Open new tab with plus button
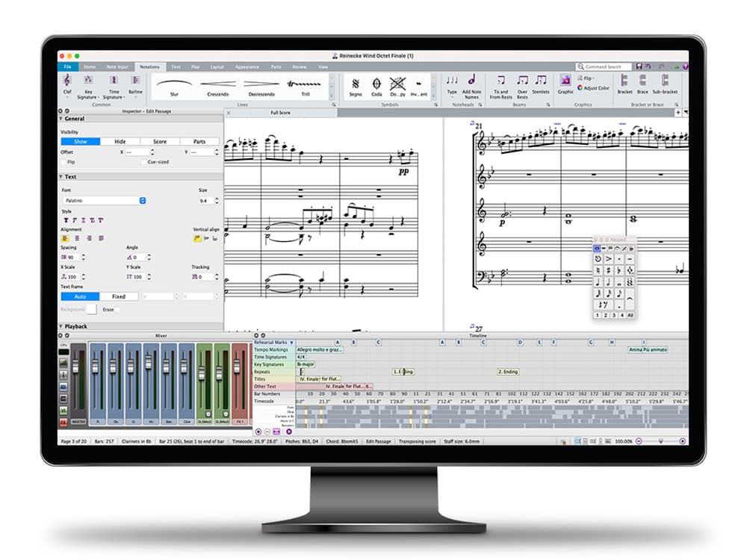 point(678,113)
